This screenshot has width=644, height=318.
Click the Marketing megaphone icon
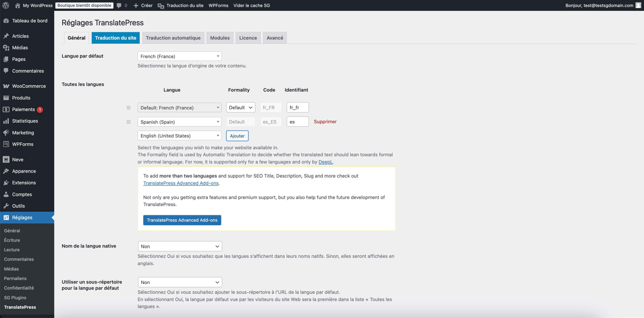coord(6,132)
